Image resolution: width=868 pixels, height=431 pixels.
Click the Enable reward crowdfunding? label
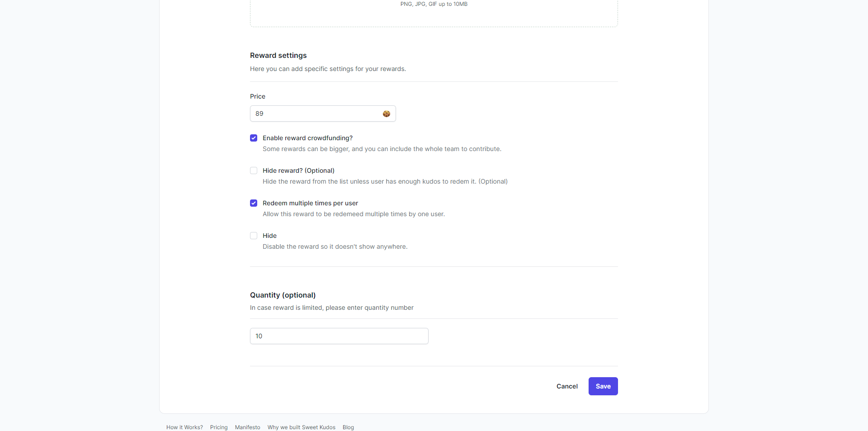pyautogui.click(x=307, y=138)
